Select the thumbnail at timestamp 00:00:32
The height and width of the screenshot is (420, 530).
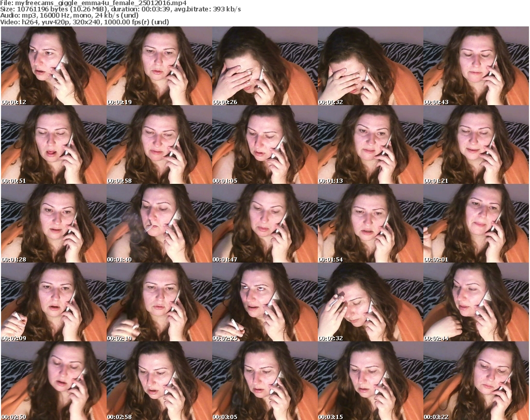point(370,66)
